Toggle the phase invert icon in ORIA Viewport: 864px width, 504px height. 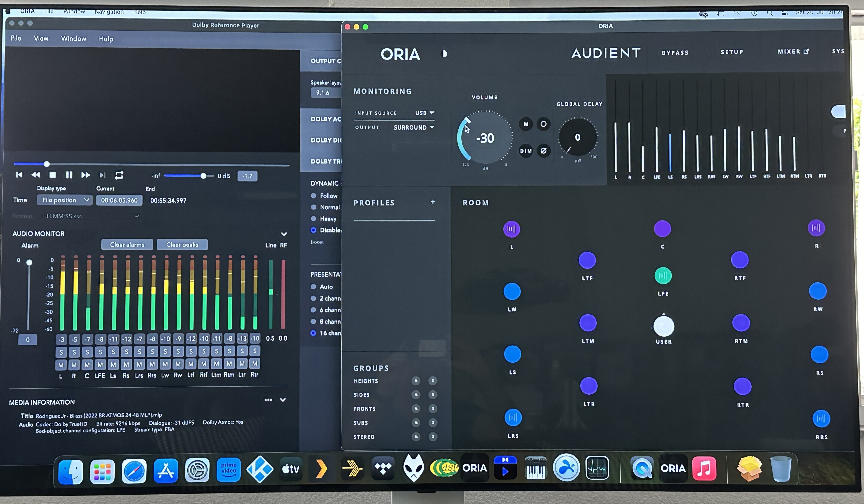pyautogui.click(x=543, y=151)
